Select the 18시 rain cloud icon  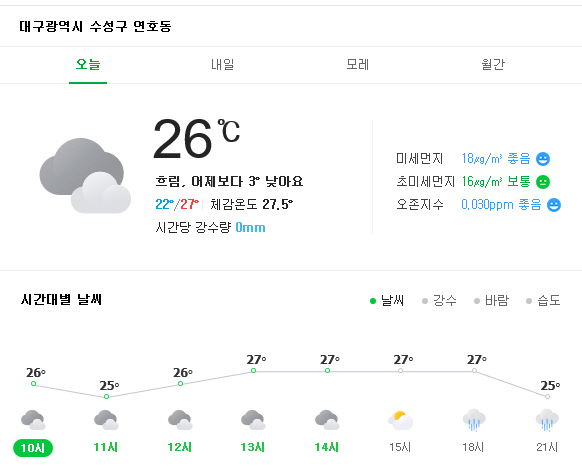click(x=474, y=420)
